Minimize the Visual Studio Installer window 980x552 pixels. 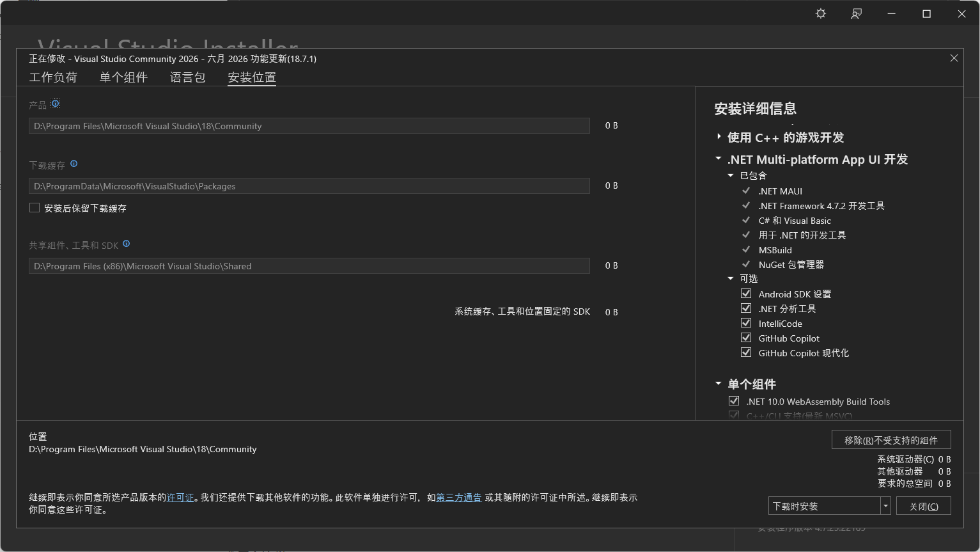tap(891, 13)
